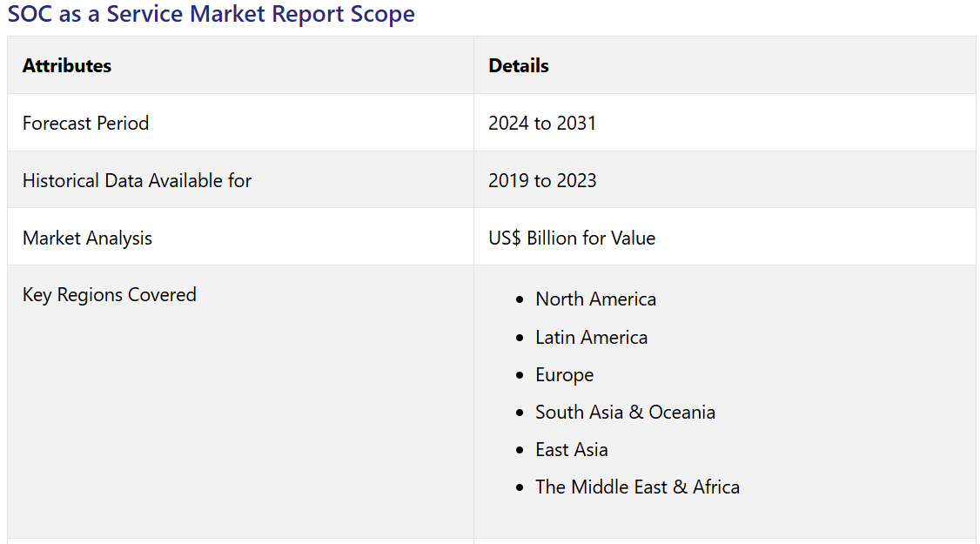Viewport: 980px width, 544px height.
Task: Click the '2019 to 2023' value
Action: (542, 180)
